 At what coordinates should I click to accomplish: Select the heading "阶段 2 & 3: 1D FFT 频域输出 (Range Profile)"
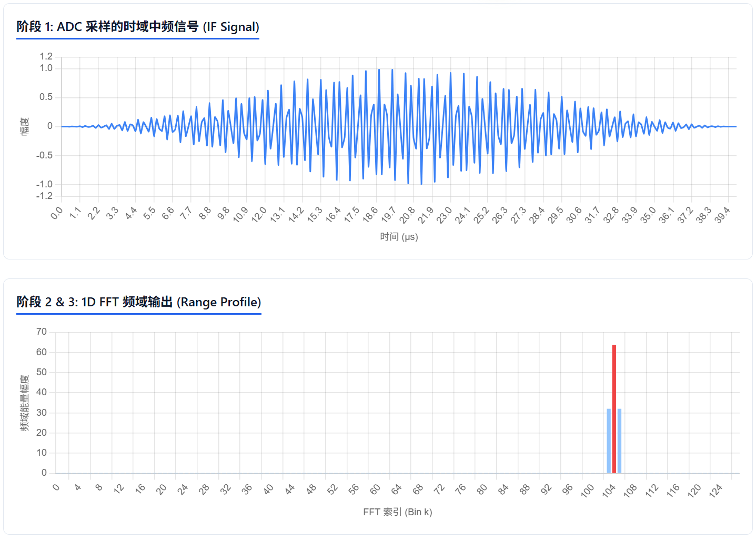coord(139,302)
